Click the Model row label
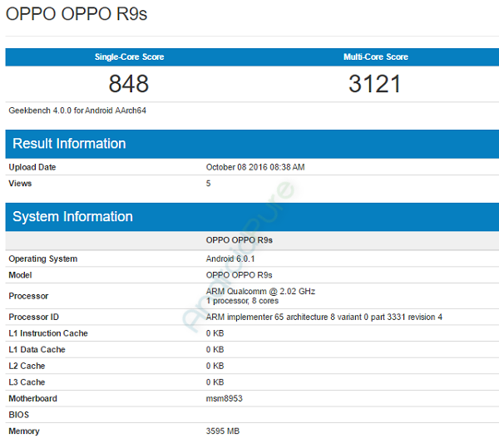499x448 pixels. (20, 275)
